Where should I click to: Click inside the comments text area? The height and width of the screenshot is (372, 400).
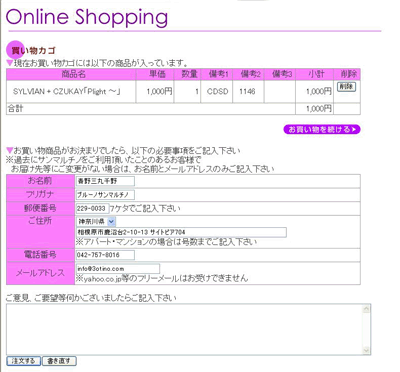[x=184, y=329]
